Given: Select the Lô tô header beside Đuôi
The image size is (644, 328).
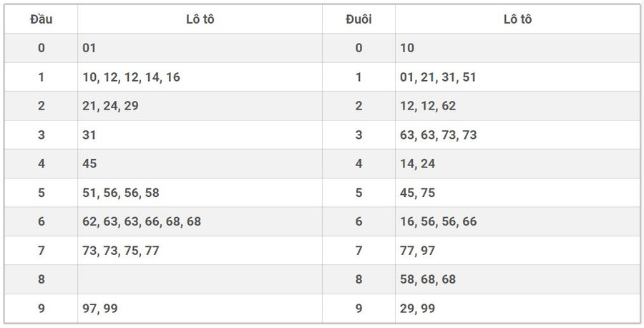Looking at the screenshot, I should (517, 19).
